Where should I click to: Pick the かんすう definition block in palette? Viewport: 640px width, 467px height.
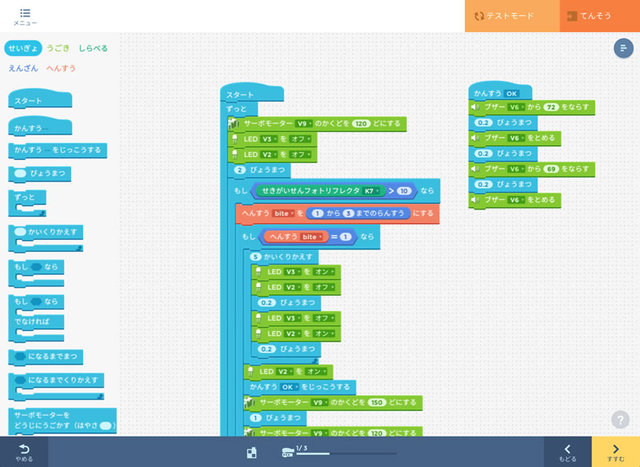click(40, 127)
